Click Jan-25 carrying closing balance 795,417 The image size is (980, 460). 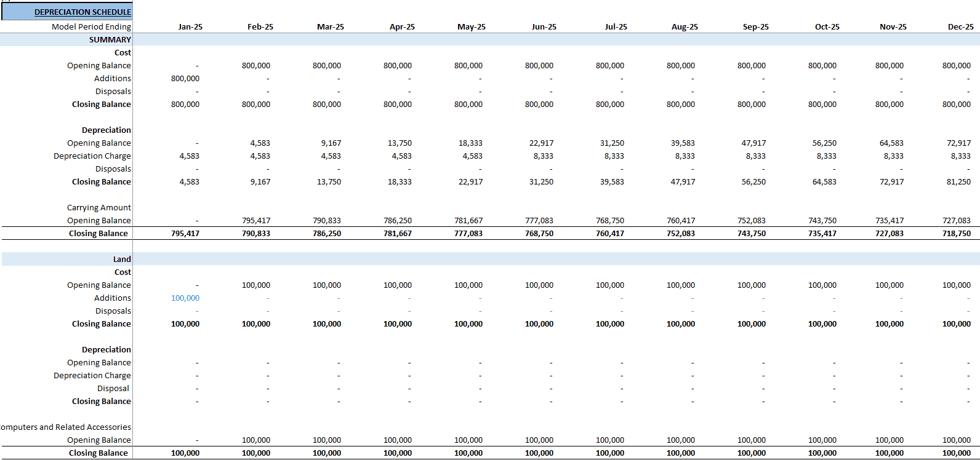click(185, 234)
